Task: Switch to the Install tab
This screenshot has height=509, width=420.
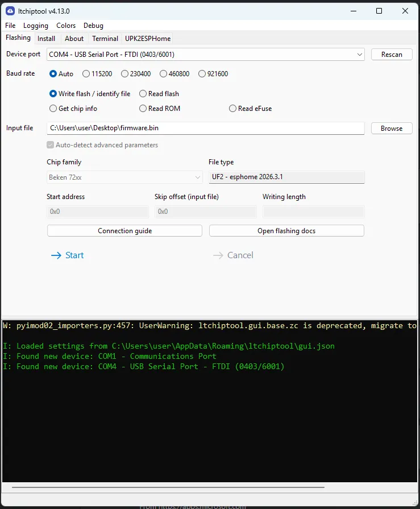Action: pyautogui.click(x=47, y=39)
